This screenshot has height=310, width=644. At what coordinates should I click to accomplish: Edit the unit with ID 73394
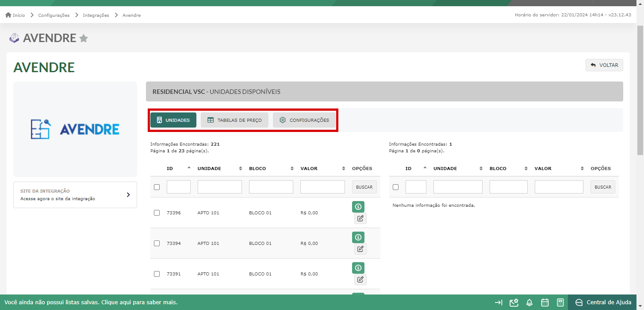click(x=360, y=249)
